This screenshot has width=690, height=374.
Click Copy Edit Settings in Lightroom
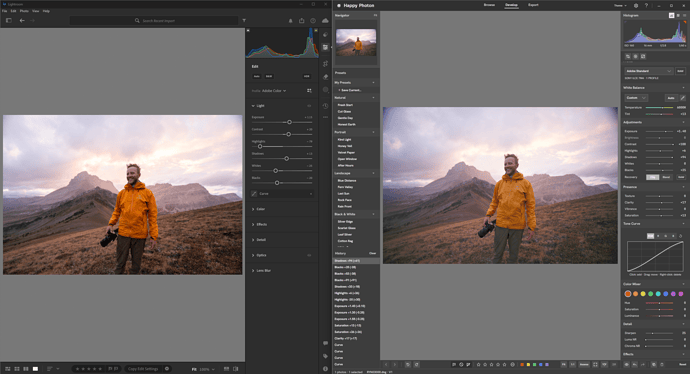[143, 369]
